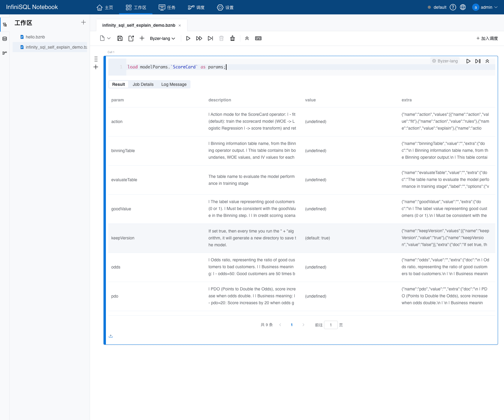Go to the 主页 home menu

pyautogui.click(x=105, y=7)
